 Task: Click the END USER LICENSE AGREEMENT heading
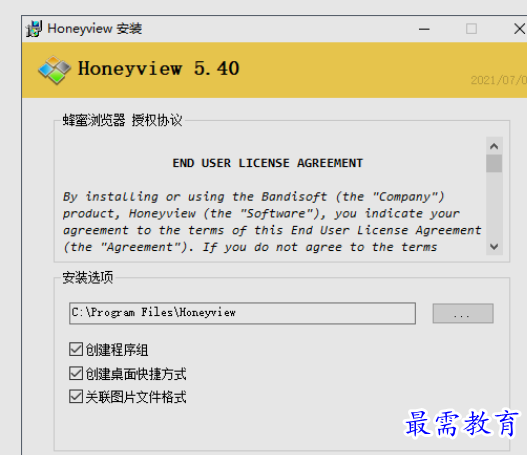pos(268,163)
